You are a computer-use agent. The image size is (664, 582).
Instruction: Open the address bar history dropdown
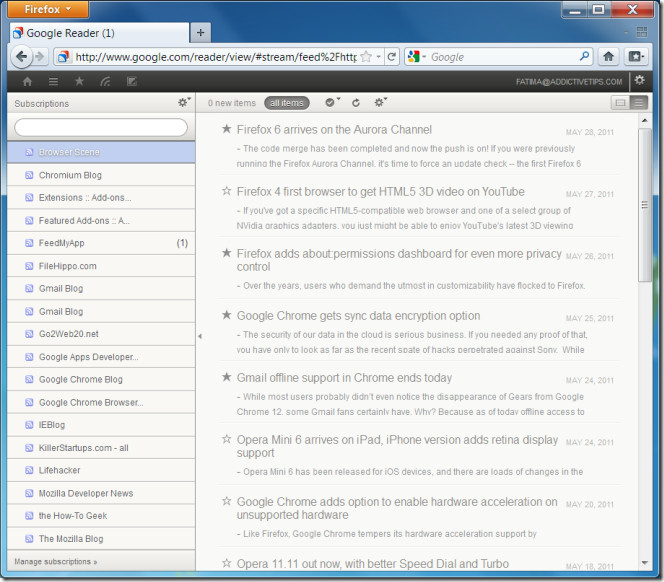point(378,56)
